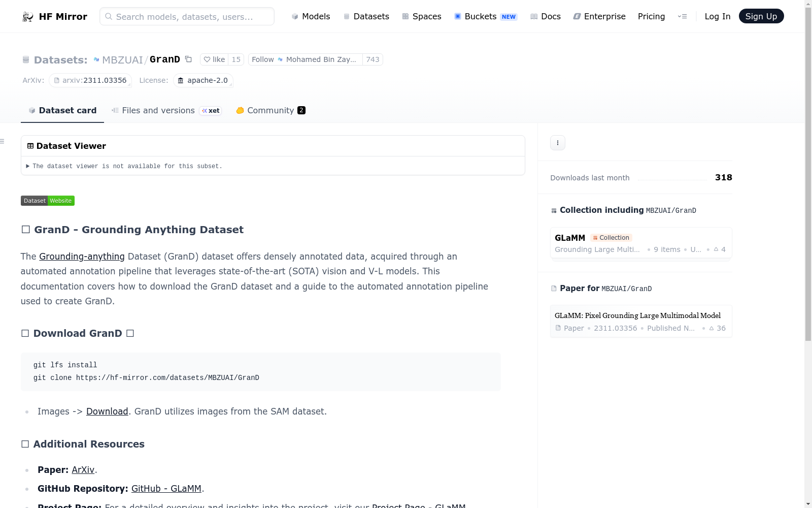Open the Models page
Viewport: 812px width, 508px height.
[311, 16]
